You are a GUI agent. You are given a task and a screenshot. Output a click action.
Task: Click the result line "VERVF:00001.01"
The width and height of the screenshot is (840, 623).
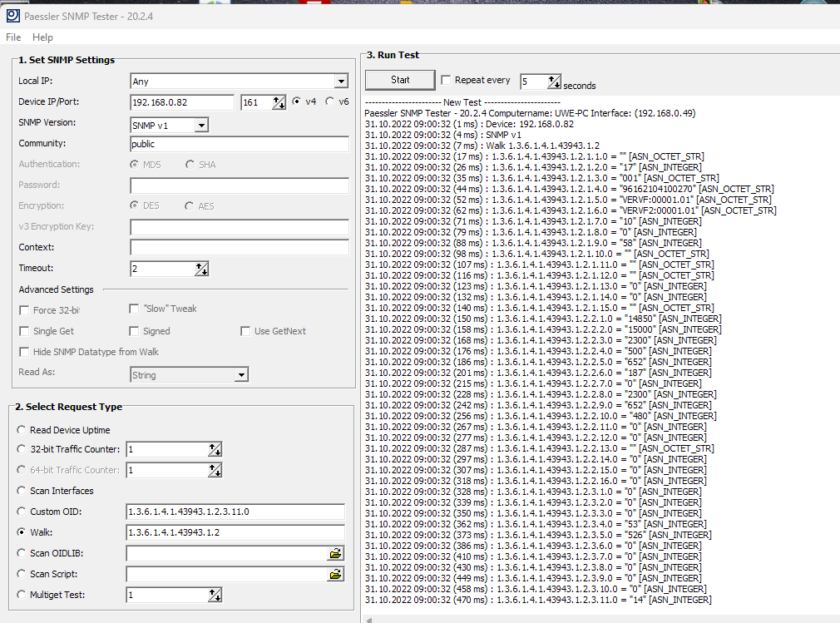click(x=568, y=200)
